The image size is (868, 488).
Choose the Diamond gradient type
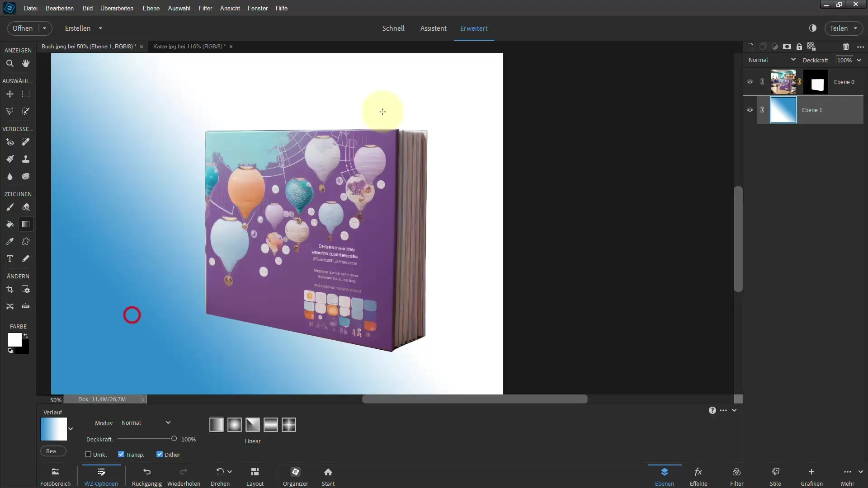tap(289, 425)
